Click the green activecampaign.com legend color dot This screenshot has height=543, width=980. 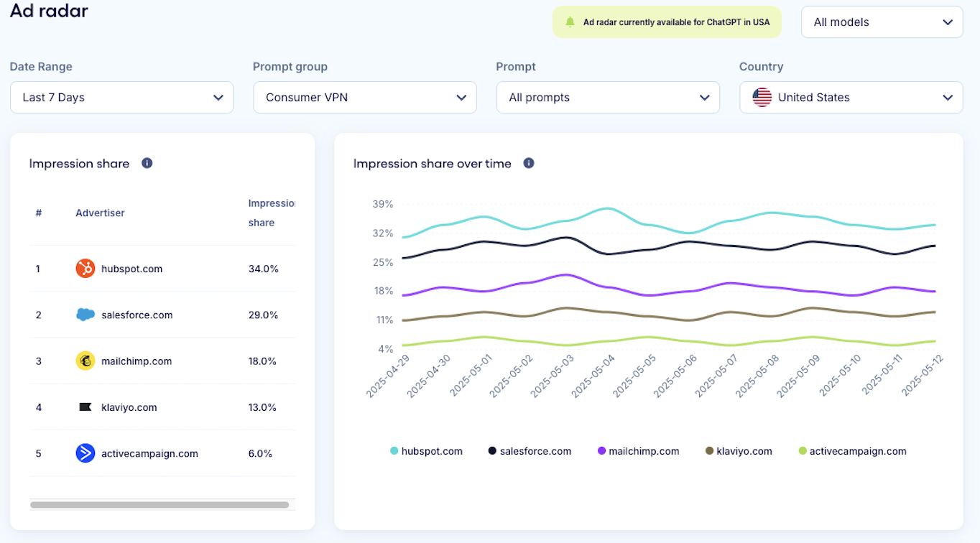coord(803,451)
